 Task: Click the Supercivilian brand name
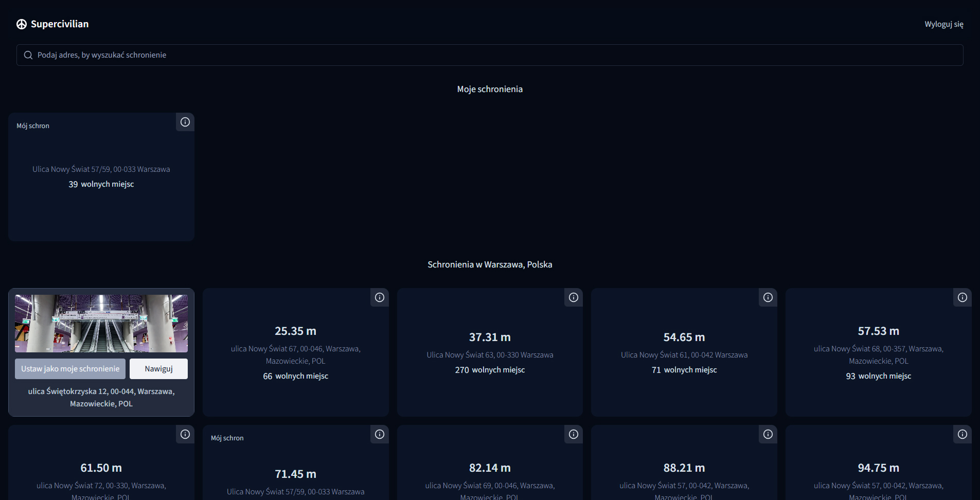(x=60, y=24)
